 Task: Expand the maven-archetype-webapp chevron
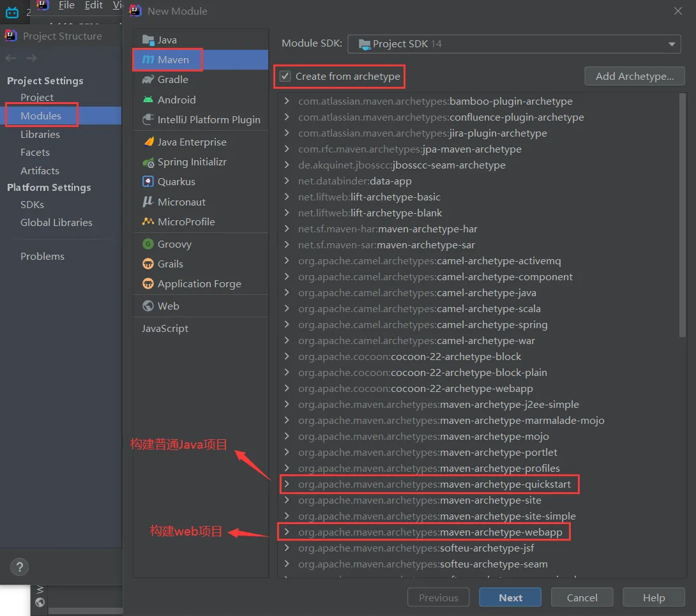pos(287,532)
